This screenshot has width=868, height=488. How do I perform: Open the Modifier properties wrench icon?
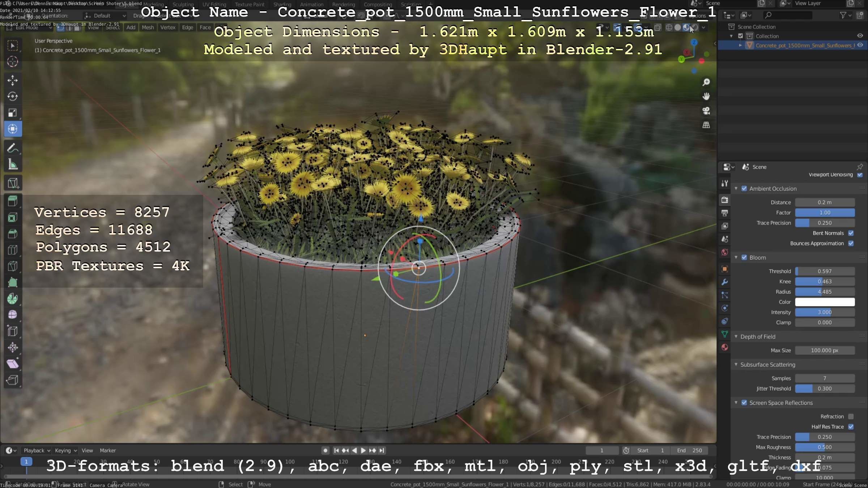click(x=725, y=282)
